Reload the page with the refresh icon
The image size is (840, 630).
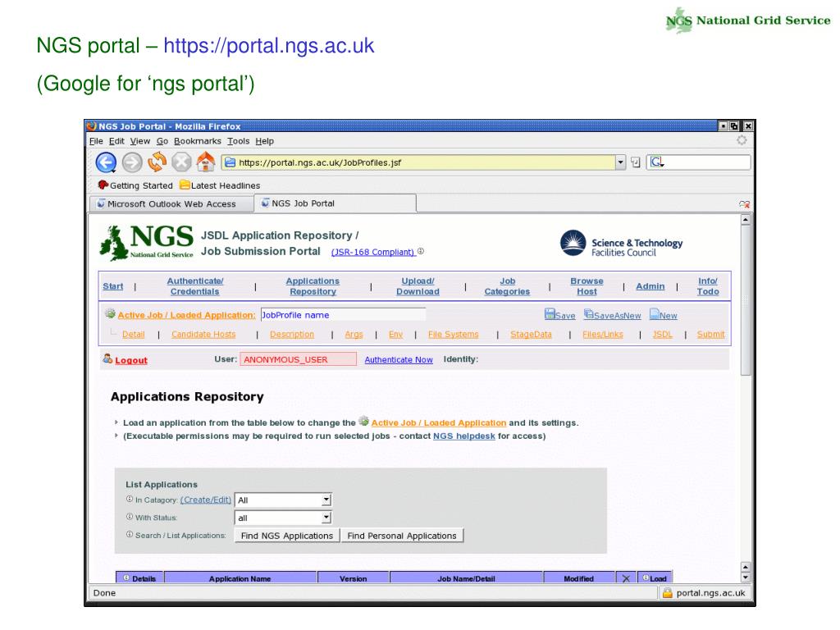(157, 162)
